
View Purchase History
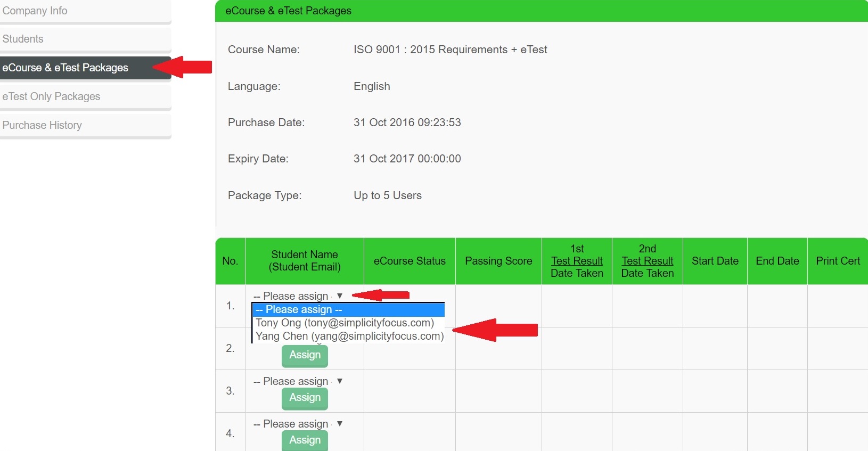(x=85, y=125)
